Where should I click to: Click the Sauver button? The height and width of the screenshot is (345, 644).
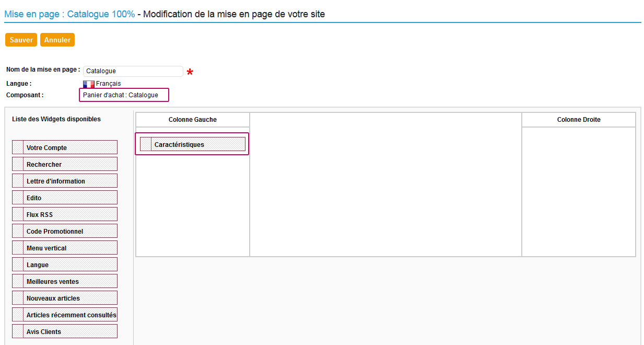click(21, 40)
